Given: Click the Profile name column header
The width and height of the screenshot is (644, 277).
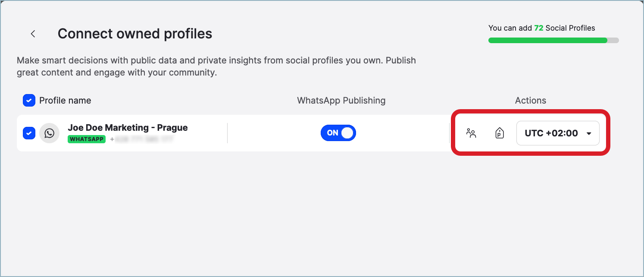Looking at the screenshot, I should point(65,101).
